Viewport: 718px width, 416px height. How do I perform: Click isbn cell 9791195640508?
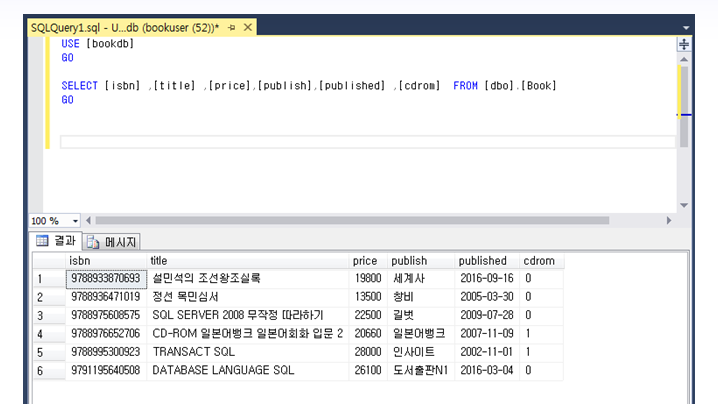106,370
